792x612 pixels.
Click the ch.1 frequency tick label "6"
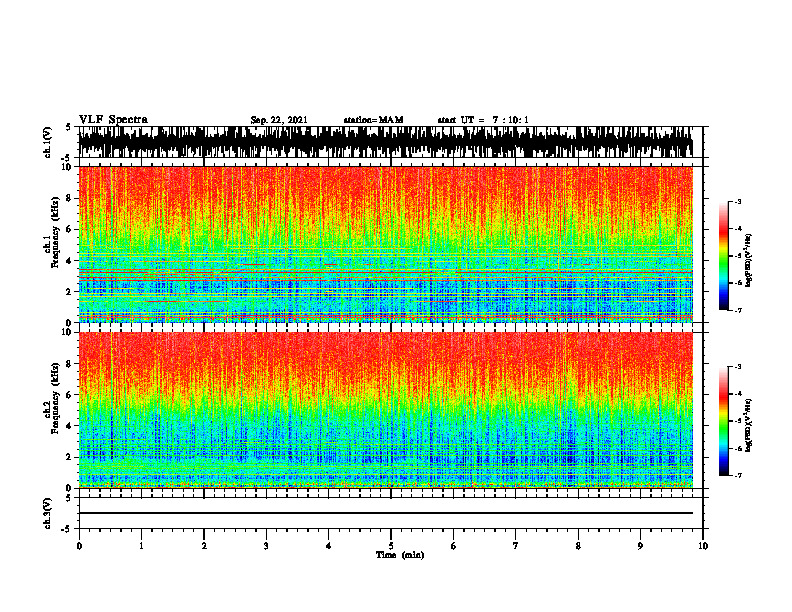(70, 229)
